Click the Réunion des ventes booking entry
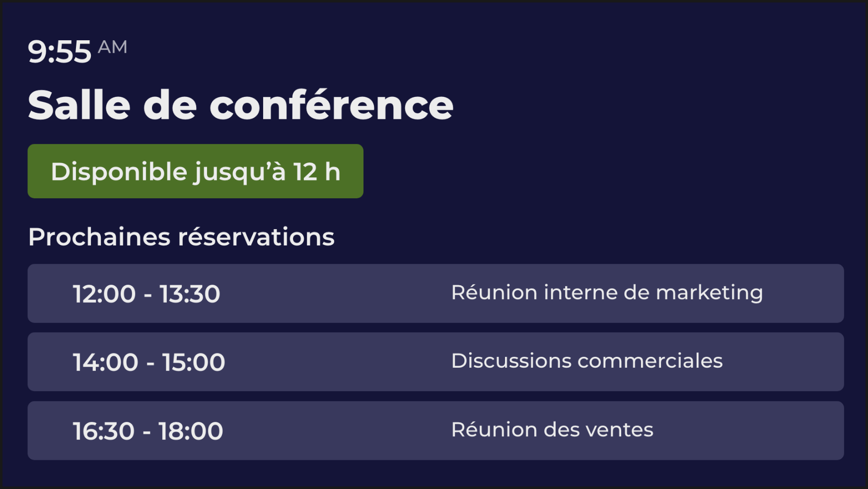The width and height of the screenshot is (868, 489). click(553, 430)
